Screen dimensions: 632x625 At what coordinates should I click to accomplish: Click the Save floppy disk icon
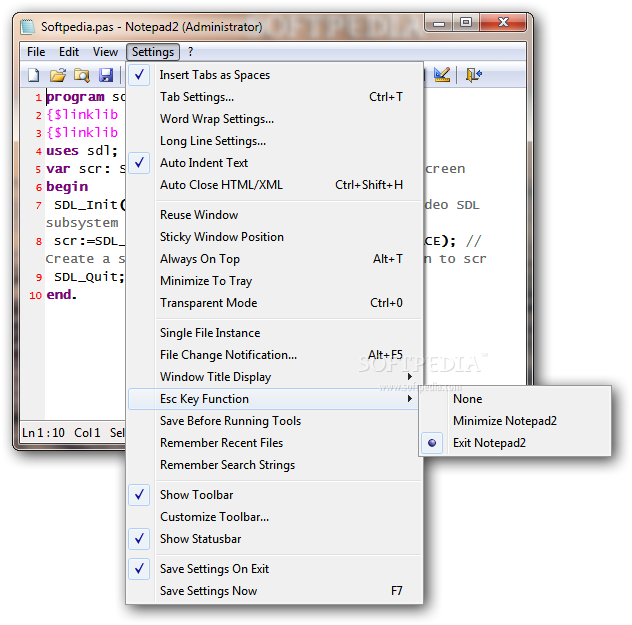tap(106, 75)
